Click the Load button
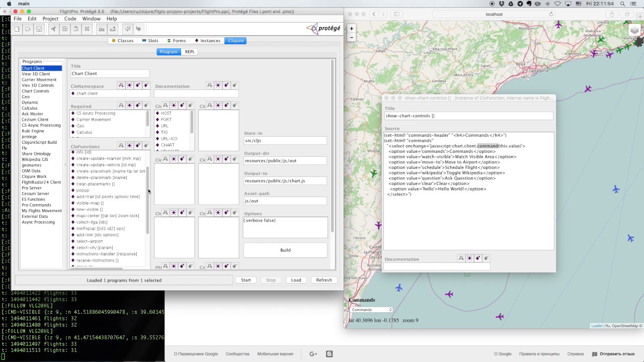 click(296, 280)
